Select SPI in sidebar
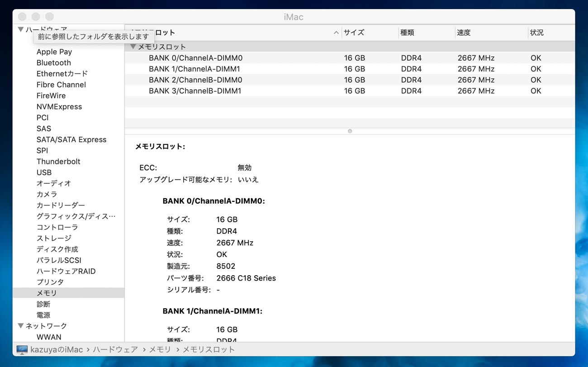 [42, 150]
